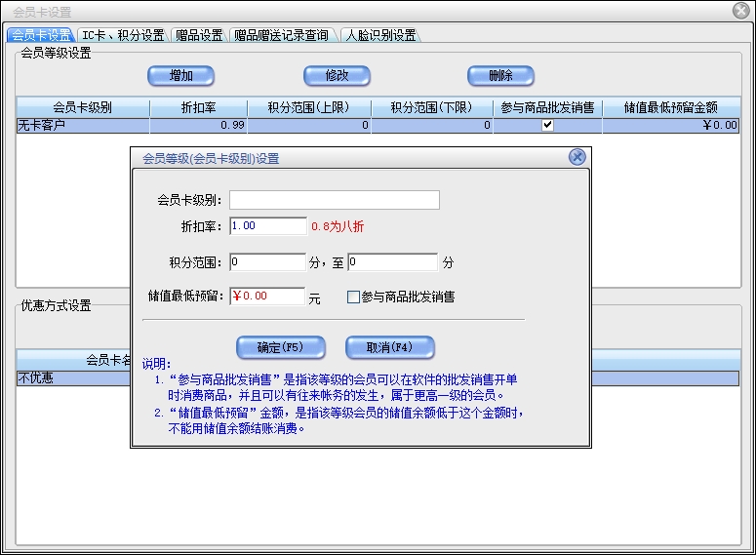The image size is (756, 555).
Task: Switch to 人脸识别设置 tab
Action: (380, 35)
